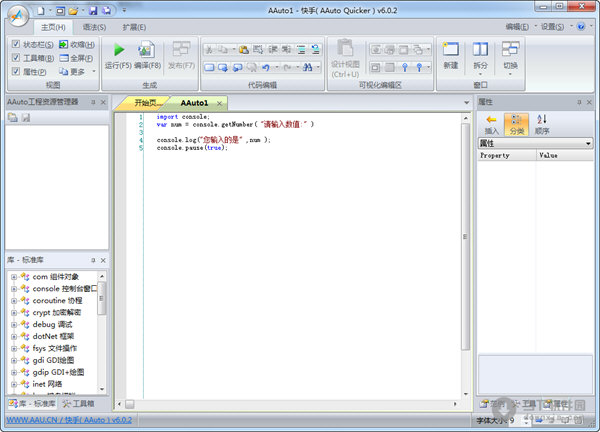
Task: Open the 更多 dropdown in the view group
Action: [77, 71]
